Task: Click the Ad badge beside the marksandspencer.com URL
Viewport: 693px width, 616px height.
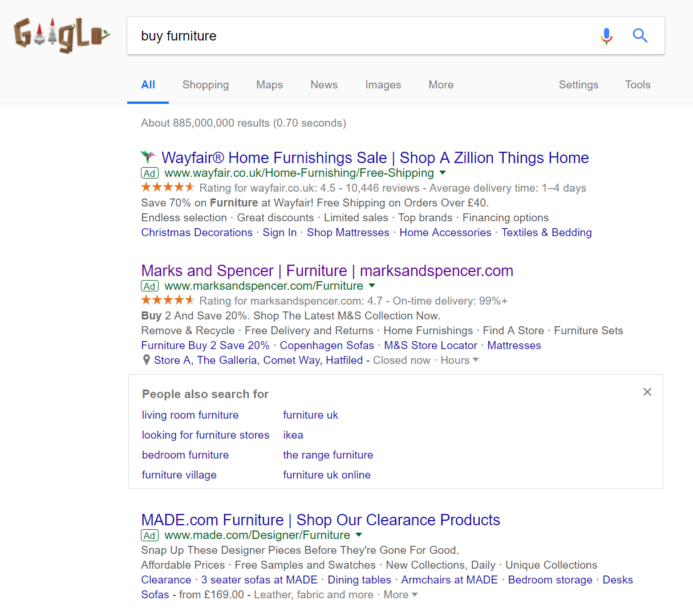Action: (x=149, y=286)
